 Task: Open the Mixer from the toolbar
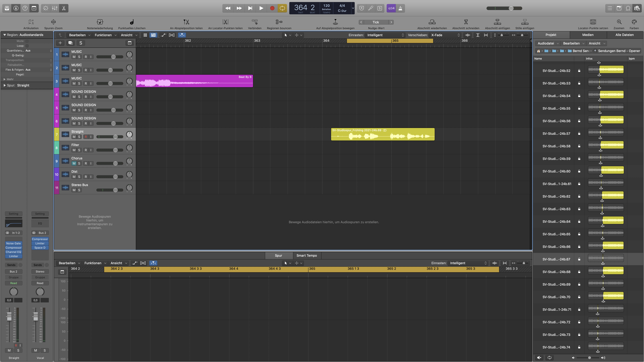coord(55,8)
